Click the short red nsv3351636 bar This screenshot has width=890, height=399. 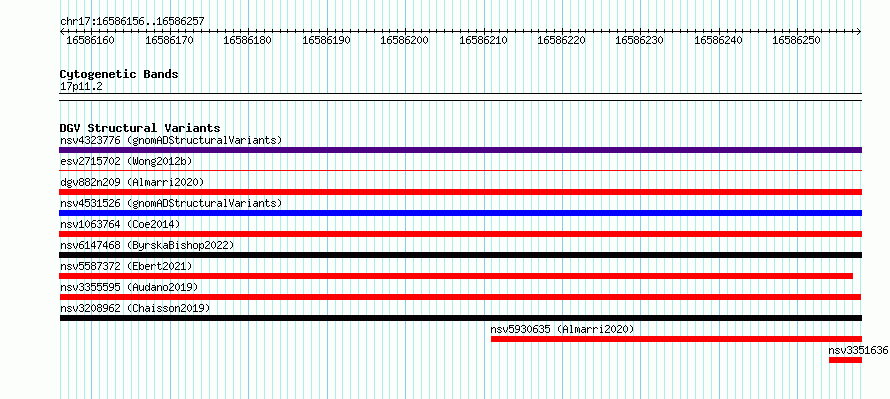pyautogui.click(x=845, y=360)
